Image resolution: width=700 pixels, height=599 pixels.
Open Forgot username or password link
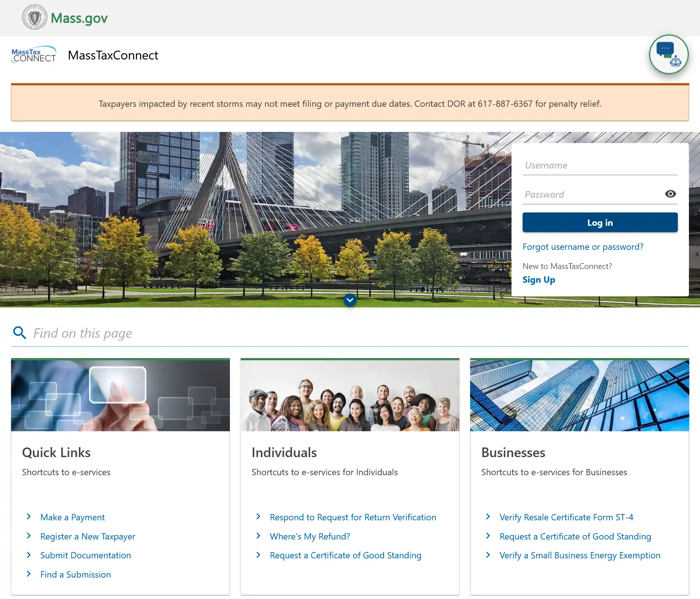582,247
